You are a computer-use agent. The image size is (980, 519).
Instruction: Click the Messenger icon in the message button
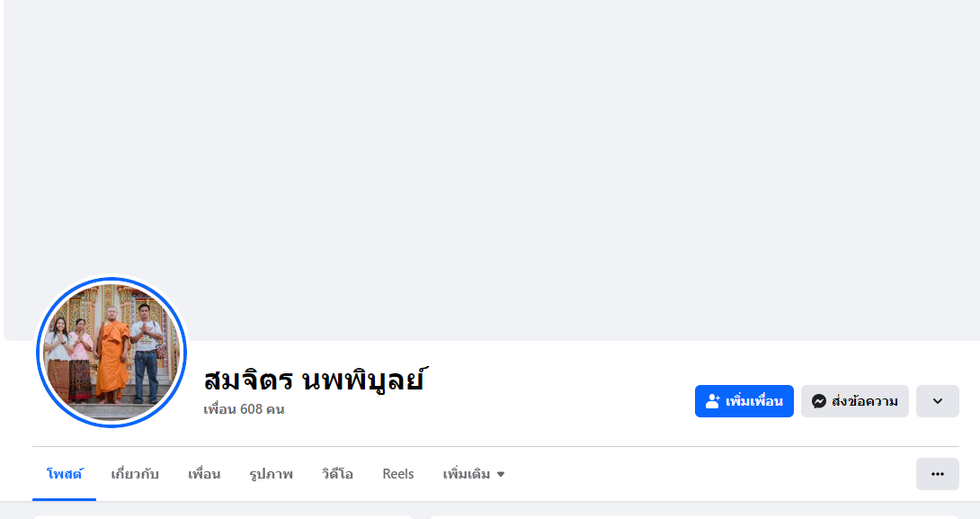[819, 401]
